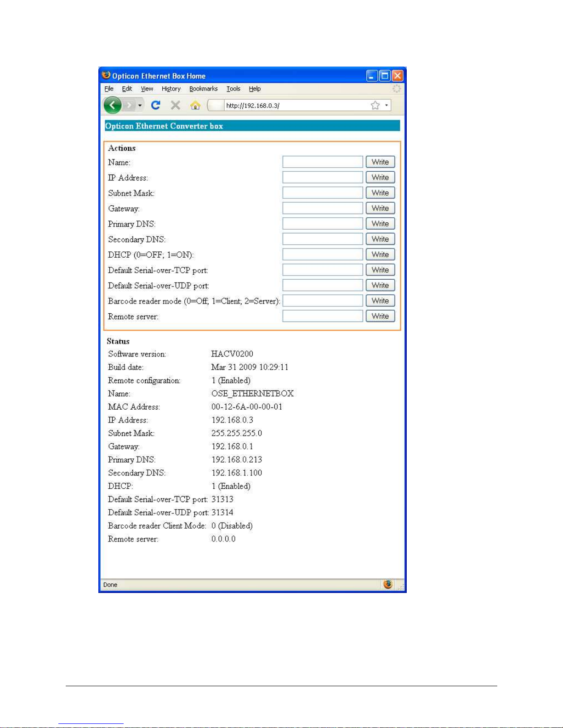Screen dimensions: 563x728
Task: Go to the Home page icon
Action: coord(195,105)
